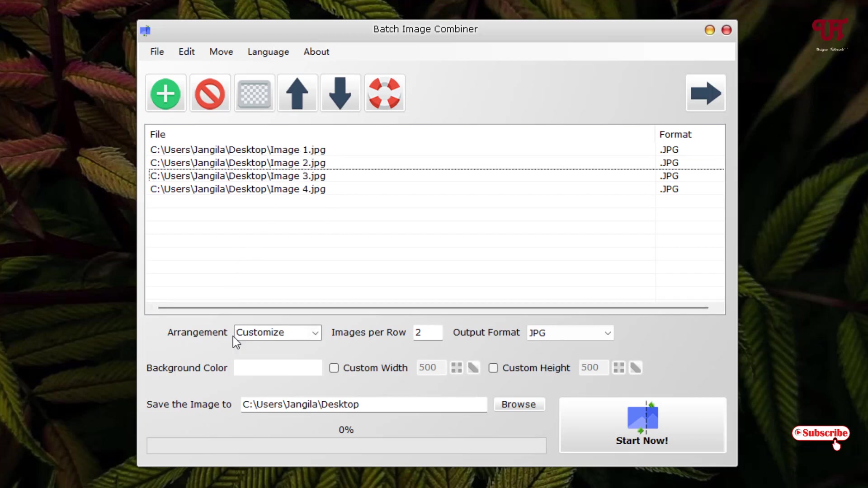Click the green add images icon
The width and height of the screenshot is (868, 488).
tap(165, 93)
